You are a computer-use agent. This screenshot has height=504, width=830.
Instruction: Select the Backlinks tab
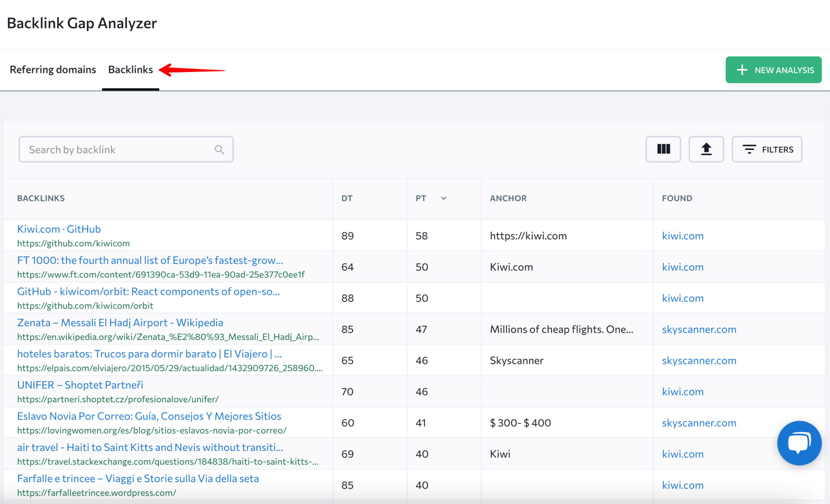pyautogui.click(x=130, y=69)
